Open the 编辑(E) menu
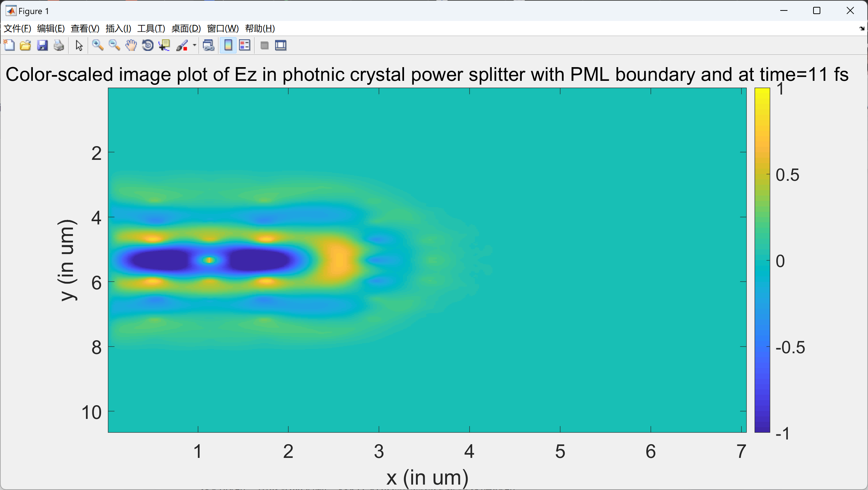This screenshot has height=490, width=868. point(51,28)
